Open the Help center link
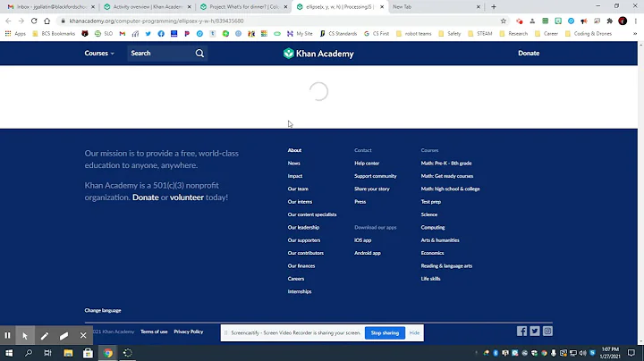This screenshot has height=361, width=644. [x=367, y=164]
